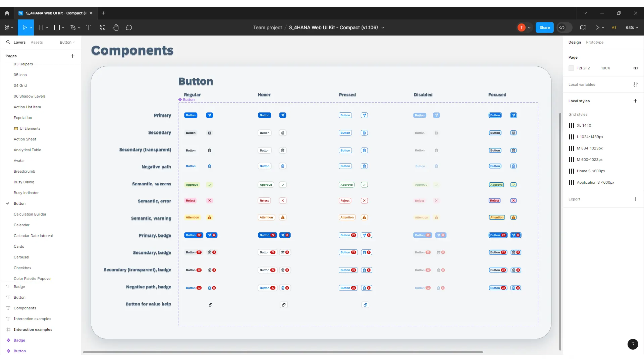Click the Button component layer icon
Viewport: 644px width, 362px height.
click(8, 351)
